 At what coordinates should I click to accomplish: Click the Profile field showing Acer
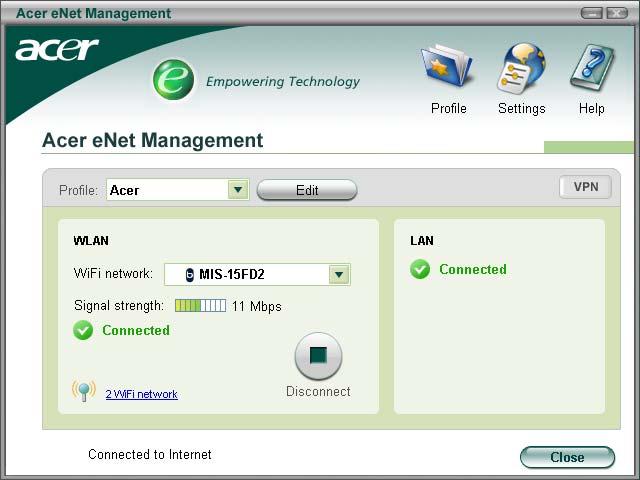click(178, 190)
